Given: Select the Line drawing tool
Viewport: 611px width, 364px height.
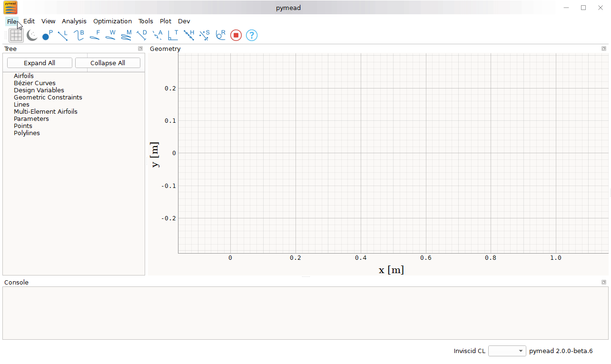Looking at the screenshot, I should pos(62,35).
